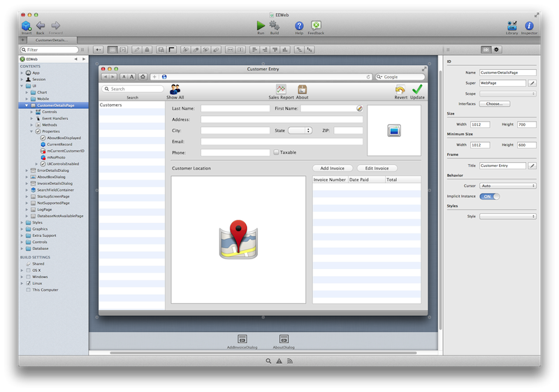
Task: Click the pencil edit icon in layout toolbar
Action: click(136, 50)
